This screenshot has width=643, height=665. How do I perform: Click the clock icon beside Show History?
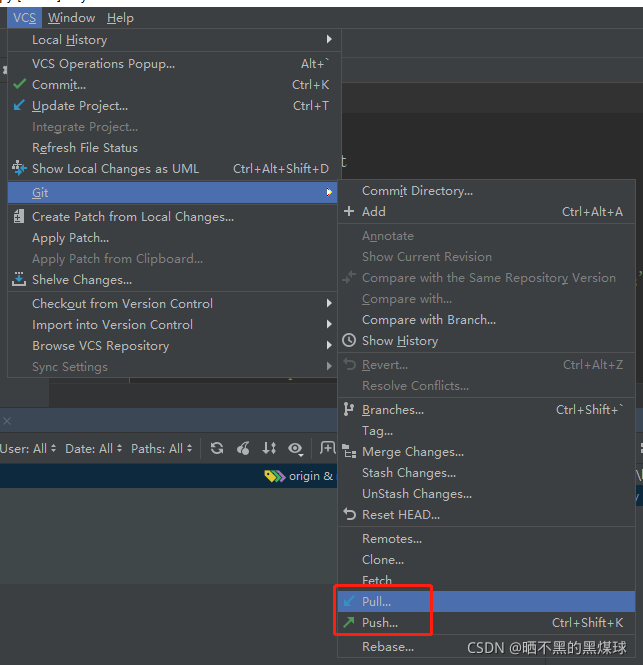[349, 340]
